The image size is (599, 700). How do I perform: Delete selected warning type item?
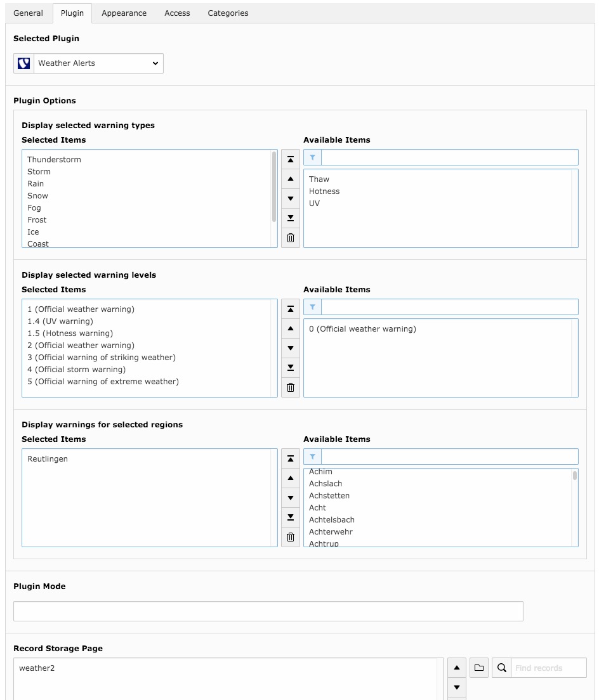(x=291, y=238)
